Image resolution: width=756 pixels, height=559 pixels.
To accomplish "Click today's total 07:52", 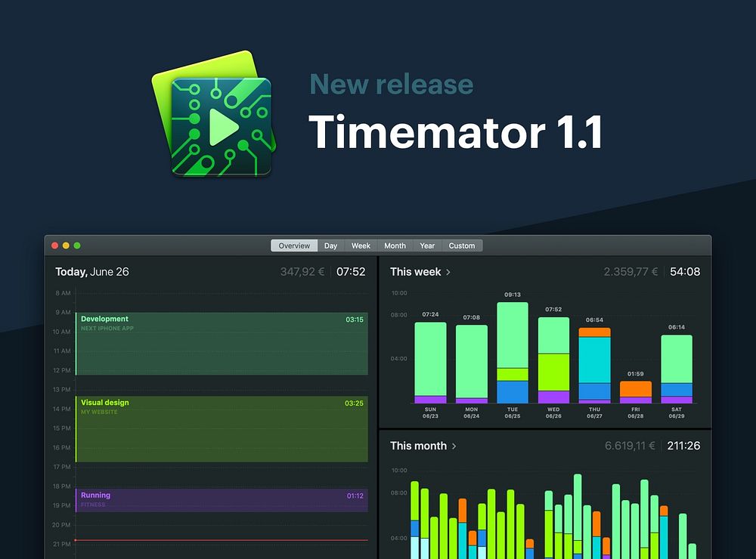I will (351, 272).
